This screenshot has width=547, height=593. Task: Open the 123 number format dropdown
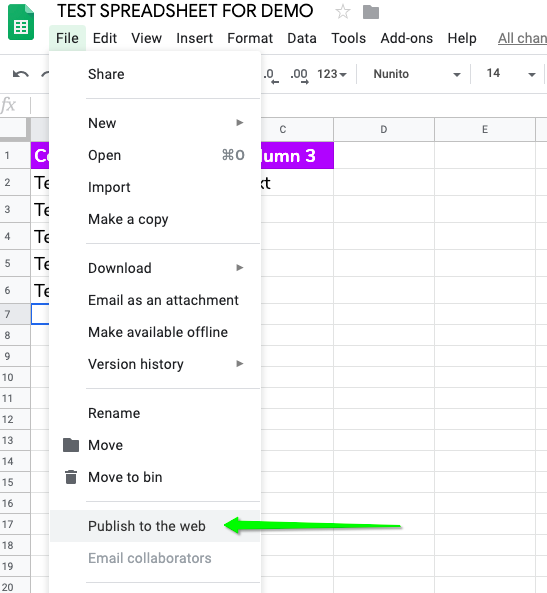(x=332, y=74)
